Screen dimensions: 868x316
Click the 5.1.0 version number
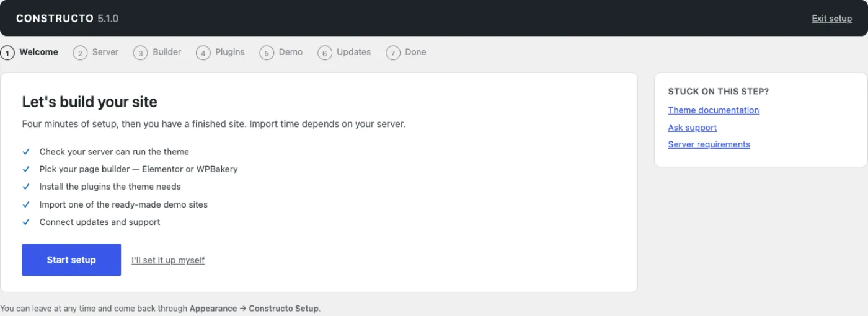click(x=108, y=19)
